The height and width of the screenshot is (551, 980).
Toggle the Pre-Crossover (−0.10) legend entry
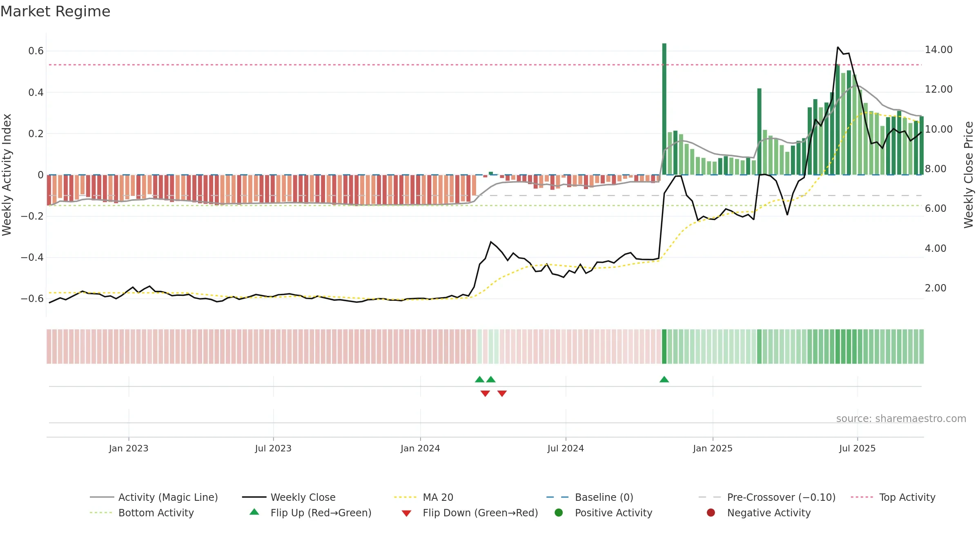(767, 497)
